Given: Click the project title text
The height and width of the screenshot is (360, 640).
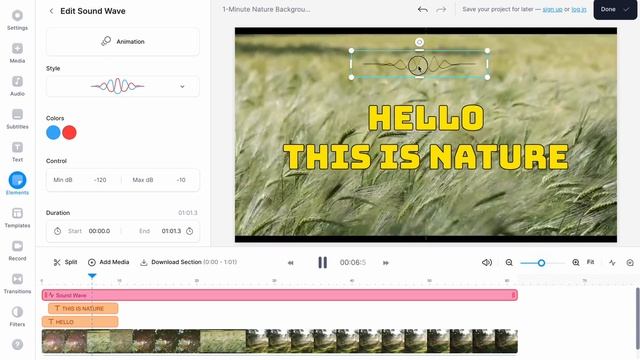Looking at the screenshot, I should point(266,9).
